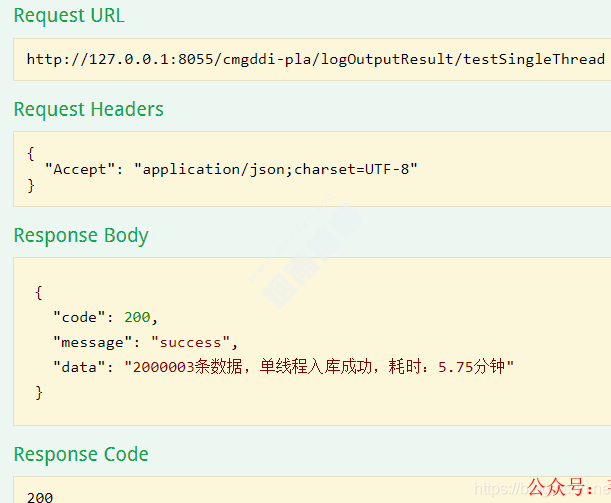Click the Response Code heading
The width and height of the screenshot is (611, 503).
(80, 455)
